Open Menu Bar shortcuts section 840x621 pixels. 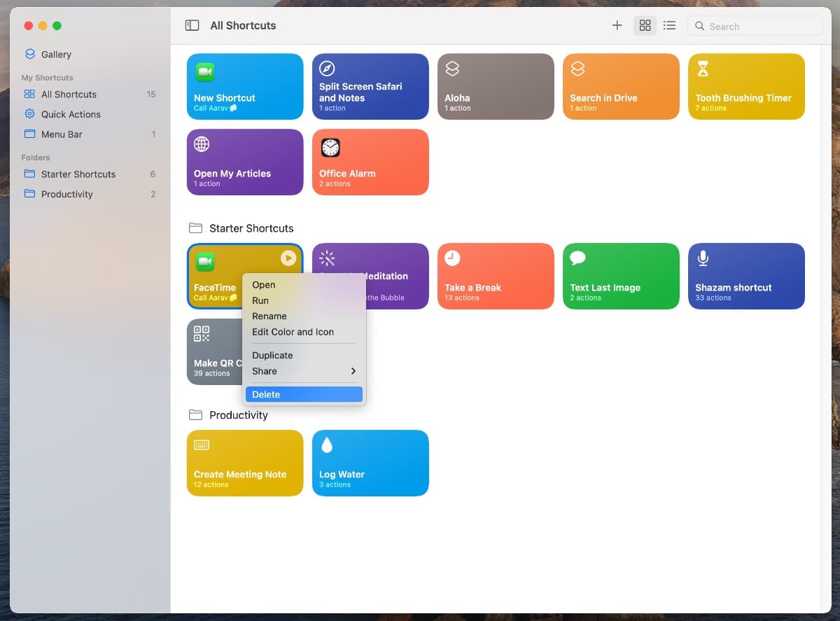(x=62, y=134)
